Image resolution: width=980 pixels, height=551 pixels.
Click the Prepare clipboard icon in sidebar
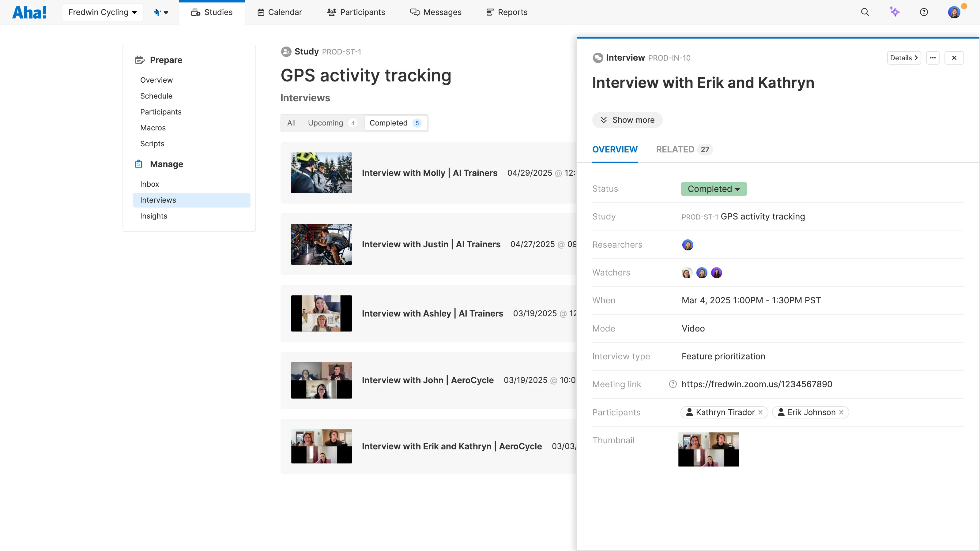139,60
